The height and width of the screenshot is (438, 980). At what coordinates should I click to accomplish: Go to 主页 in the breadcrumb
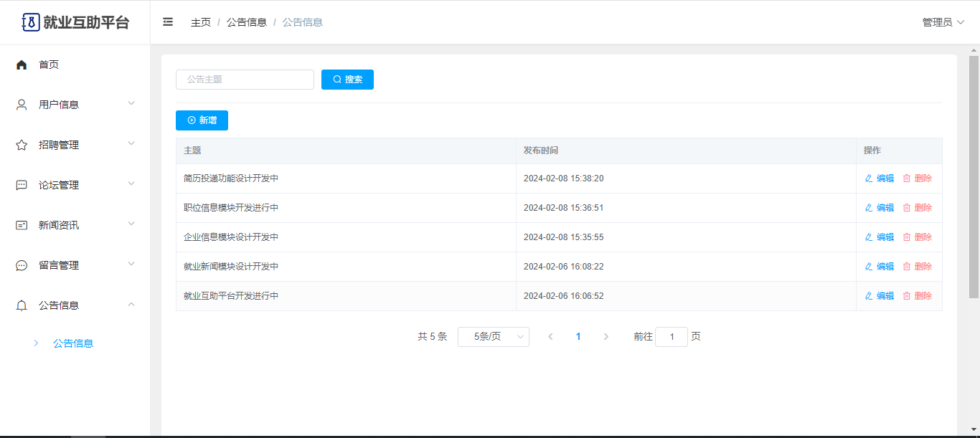click(201, 22)
